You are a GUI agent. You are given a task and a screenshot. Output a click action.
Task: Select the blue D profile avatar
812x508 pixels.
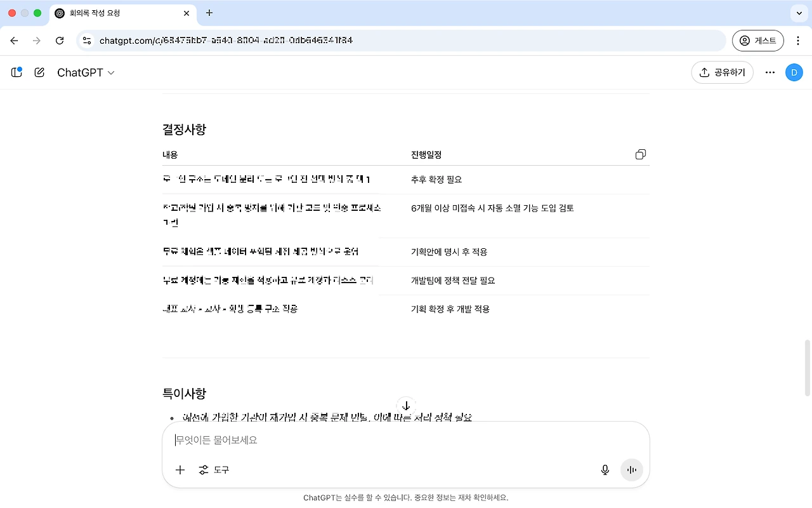pos(794,72)
